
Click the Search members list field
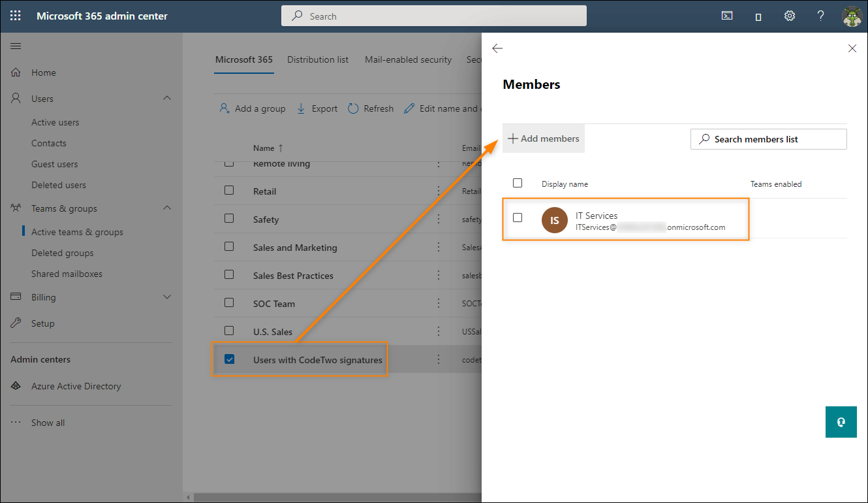click(769, 139)
